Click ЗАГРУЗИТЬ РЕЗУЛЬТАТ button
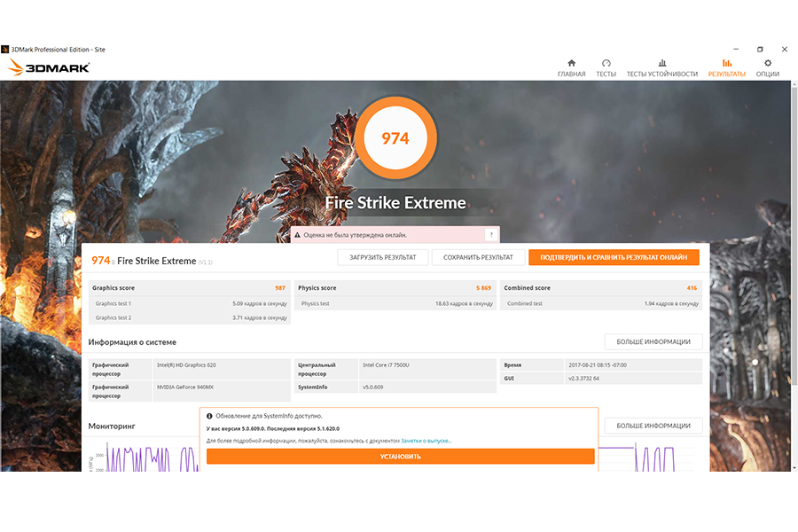 pyautogui.click(x=383, y=258)
